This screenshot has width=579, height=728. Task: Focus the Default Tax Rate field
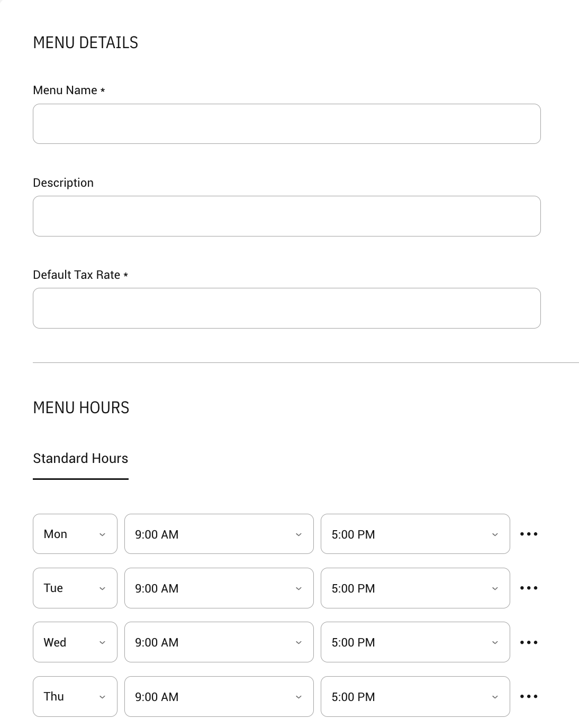[x=286, y=308]
